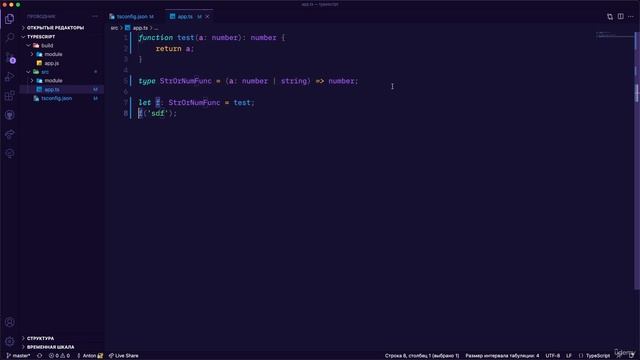Open the Search view in activity bar
This screenshot has width=640, height=360.
(x=9, y=38)
